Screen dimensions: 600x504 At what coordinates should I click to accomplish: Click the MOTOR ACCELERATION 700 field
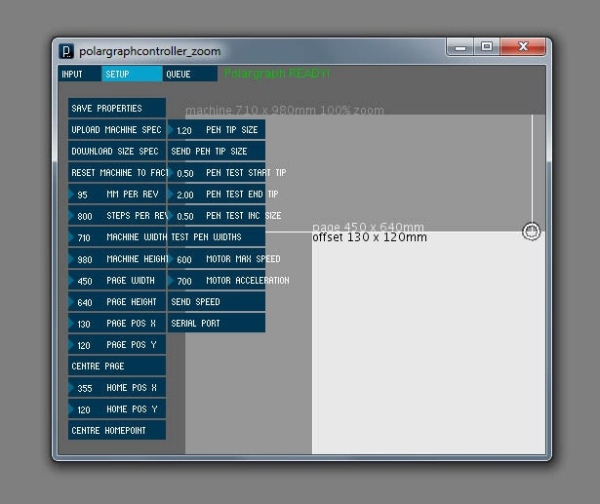pos(217,281)
